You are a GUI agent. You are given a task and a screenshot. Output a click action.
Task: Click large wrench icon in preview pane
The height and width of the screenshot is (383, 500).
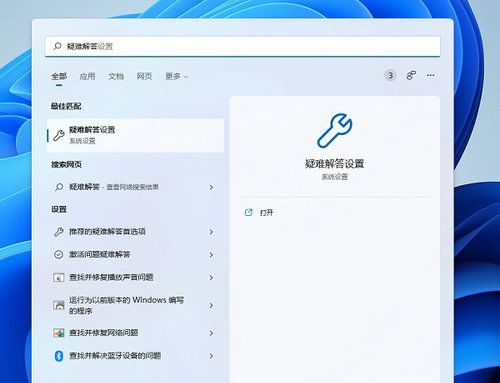click(335, 131)
